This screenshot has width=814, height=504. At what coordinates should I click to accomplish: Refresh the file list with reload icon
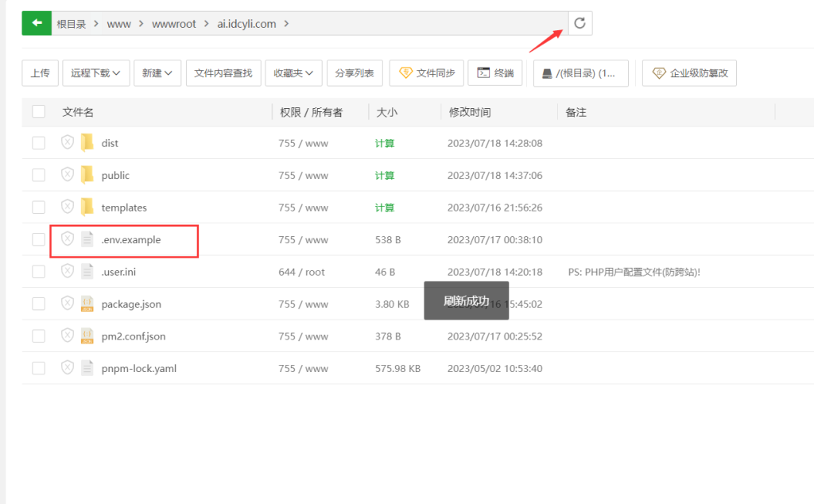coord(579,23)
